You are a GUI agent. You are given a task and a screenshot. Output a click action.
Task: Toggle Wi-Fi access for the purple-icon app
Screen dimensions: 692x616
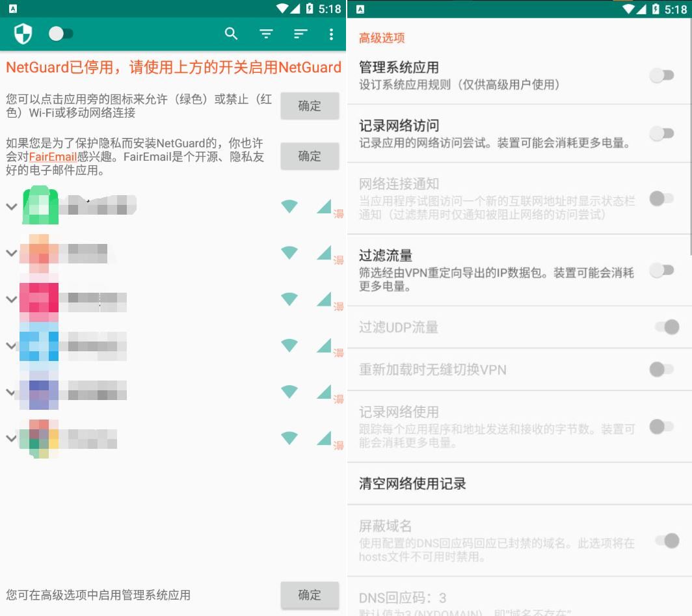(289, 392)
